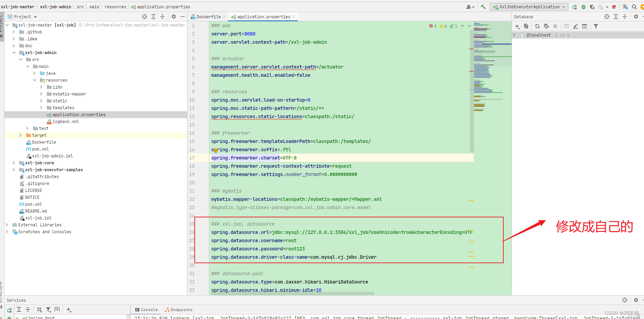Click the xxl-job-admin breadcrumb
Screen dimensions: 644x319
pyautogui.click(x=55, y=7)
